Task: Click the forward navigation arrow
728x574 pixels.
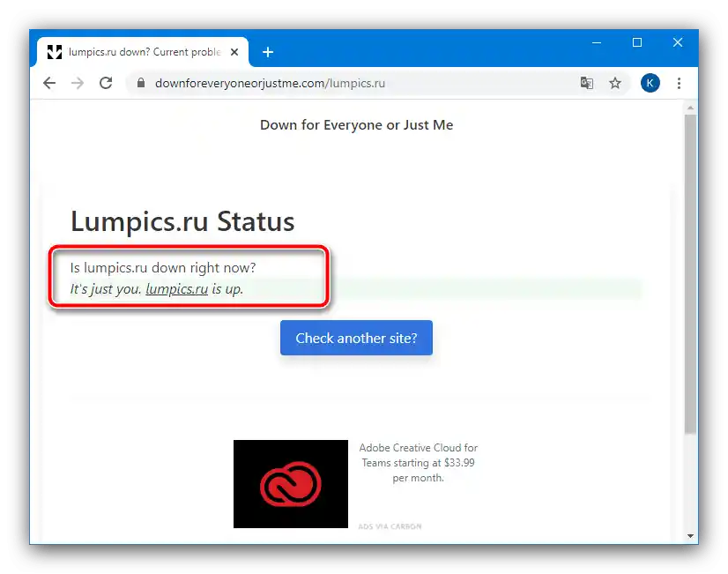Action: click(x=78, y=83)
